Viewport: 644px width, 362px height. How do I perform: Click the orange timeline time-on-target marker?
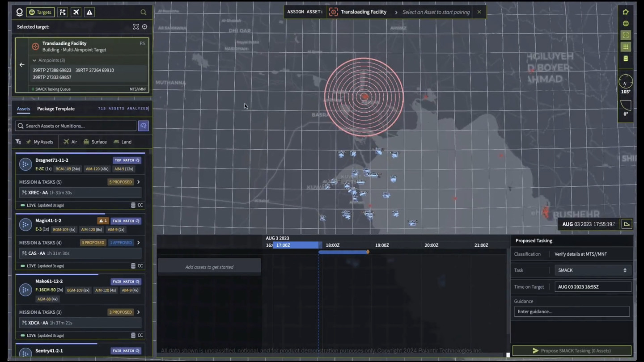(368, 252)
